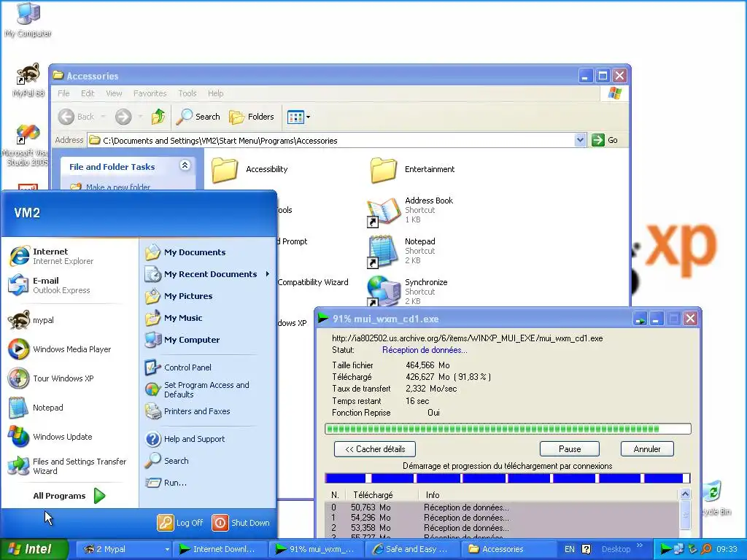The width and height of the screenshot is (747, 560).
Task: Collapse File and Folder Tasks panel
Action: tap(185, 166)
